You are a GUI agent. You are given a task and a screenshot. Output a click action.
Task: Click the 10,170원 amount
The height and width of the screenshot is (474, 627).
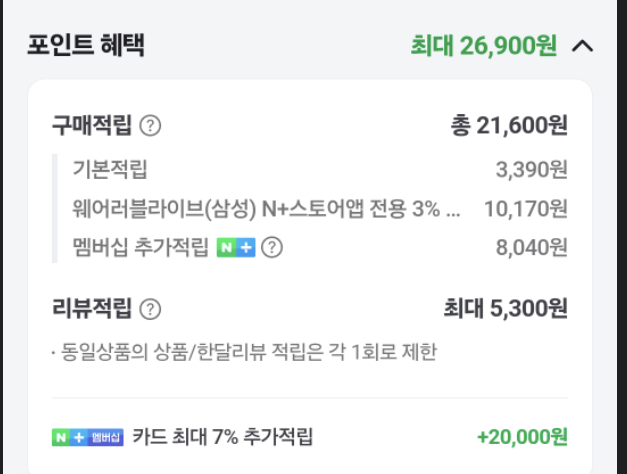526,209
